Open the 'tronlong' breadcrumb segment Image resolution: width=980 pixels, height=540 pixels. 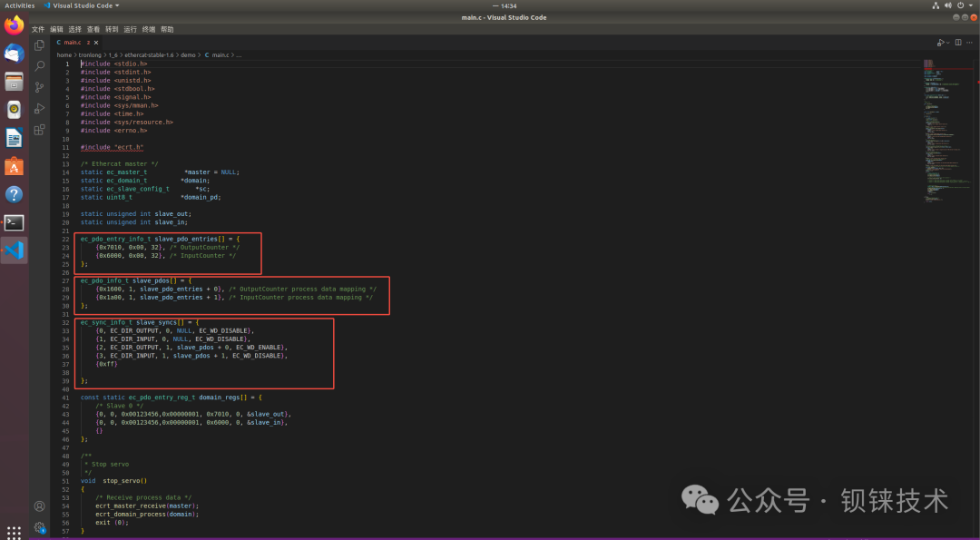(89, 55)
